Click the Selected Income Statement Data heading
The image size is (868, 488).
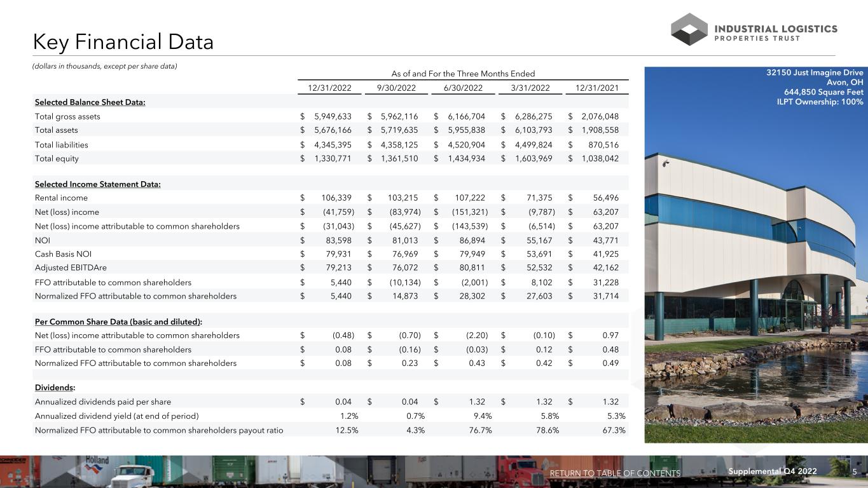[97, 184]
